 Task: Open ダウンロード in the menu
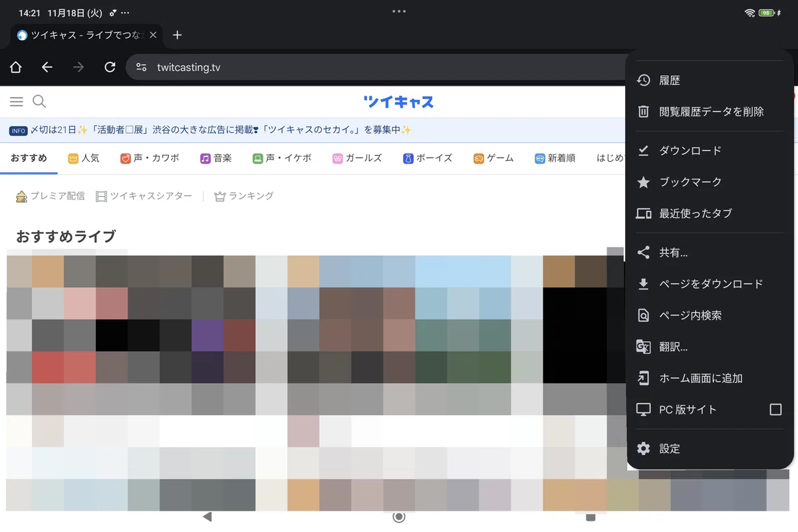[x=710, y=151]
